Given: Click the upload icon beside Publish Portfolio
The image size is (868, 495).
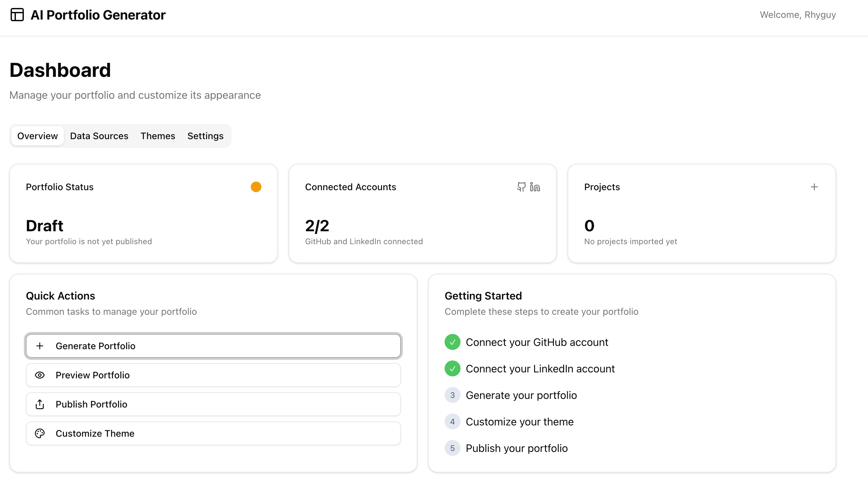Looking at the screenshot, I should [40, 404].
